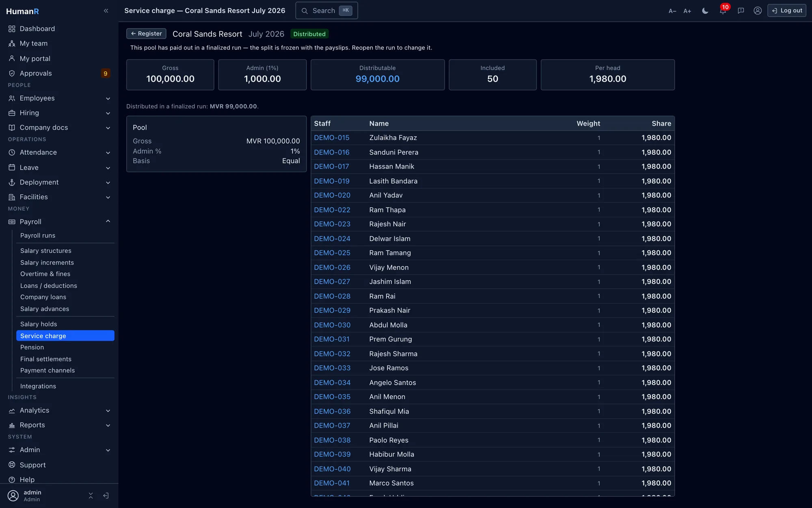
Task: Open Salary structures submenu item
Action: pos(65,251)
